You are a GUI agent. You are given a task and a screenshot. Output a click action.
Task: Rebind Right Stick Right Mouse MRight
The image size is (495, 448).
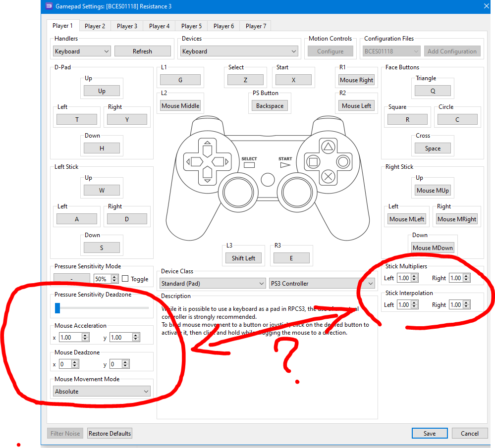coord(456,219)
